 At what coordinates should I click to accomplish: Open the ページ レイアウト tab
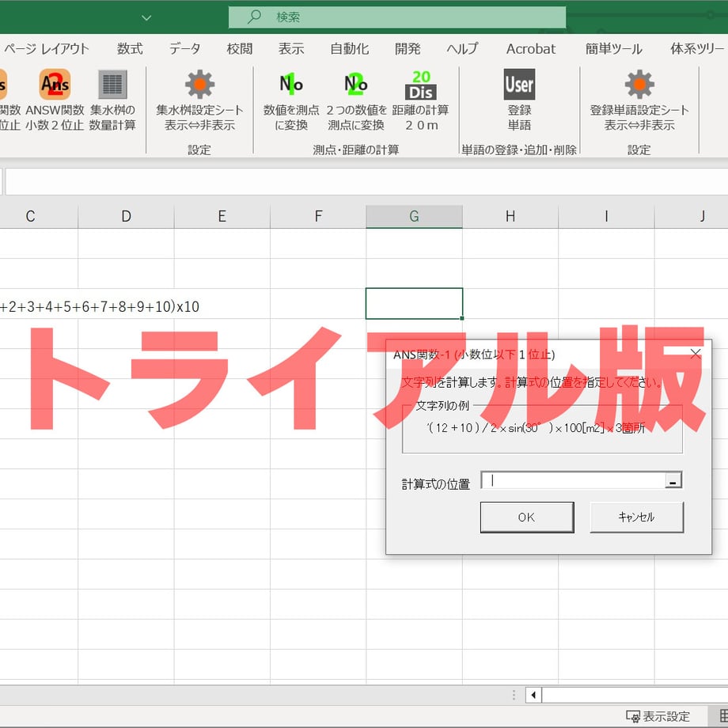pyautogui.click(x=47, y=49)
